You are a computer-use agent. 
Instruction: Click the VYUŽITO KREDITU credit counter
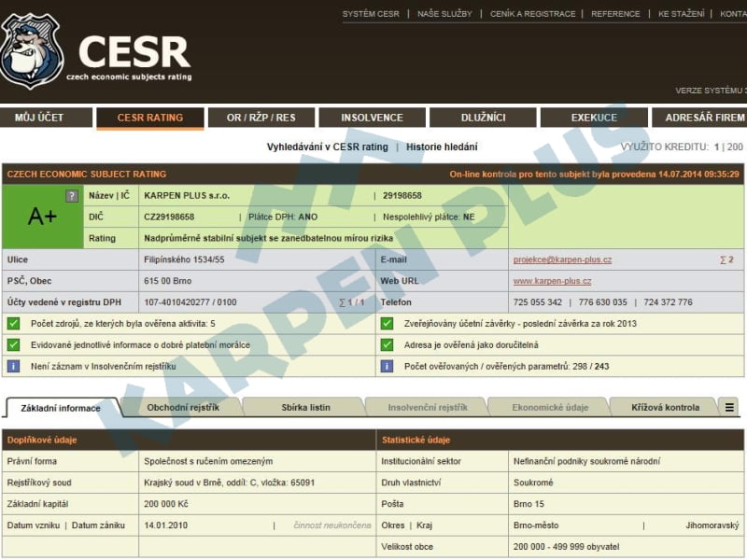pyautogui.click(x=682, y=147)
